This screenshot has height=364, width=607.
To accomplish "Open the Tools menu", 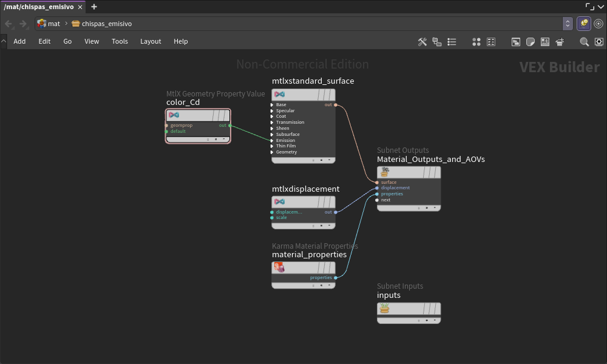I will pyautogui.click(x=120, y=41).
